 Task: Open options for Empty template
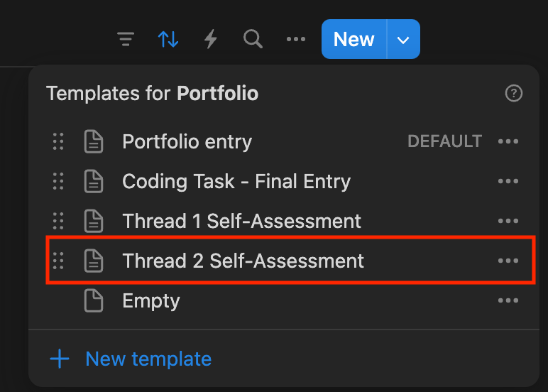click(x=508, y=300)
